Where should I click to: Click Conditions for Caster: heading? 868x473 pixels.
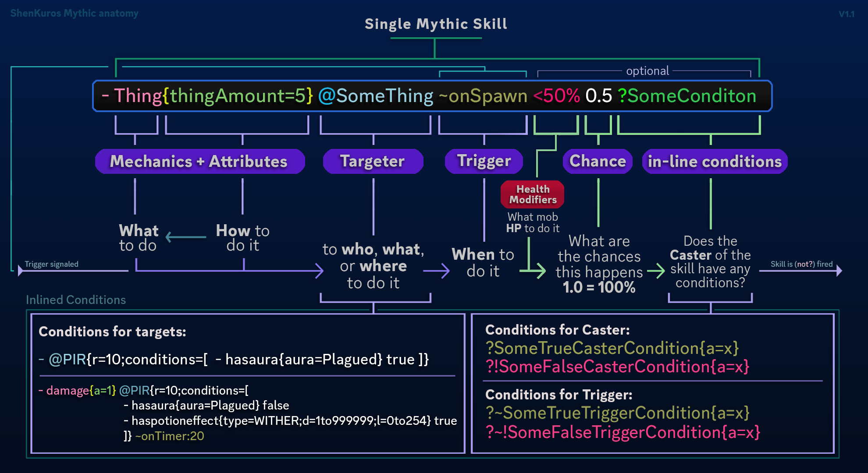[x=558, y=330]
